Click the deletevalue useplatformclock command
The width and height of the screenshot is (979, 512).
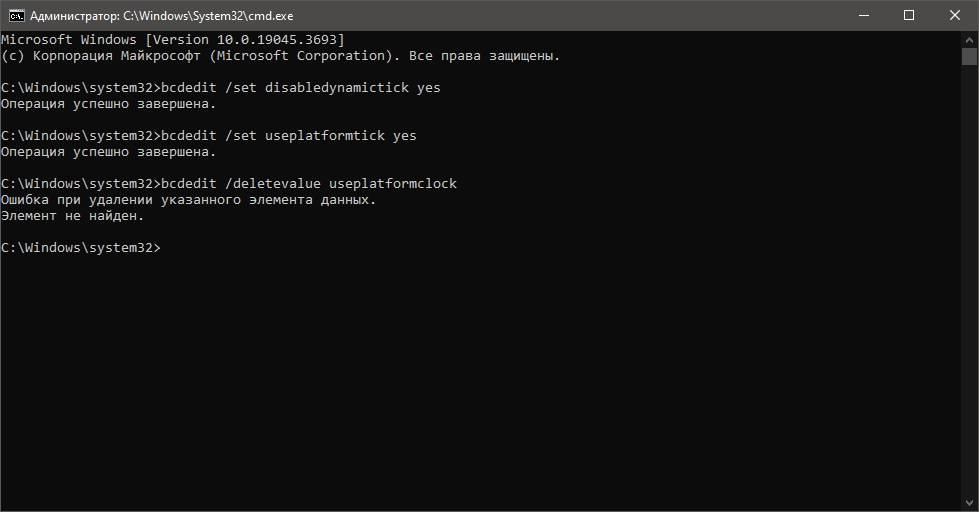click(x=340, y=184)
